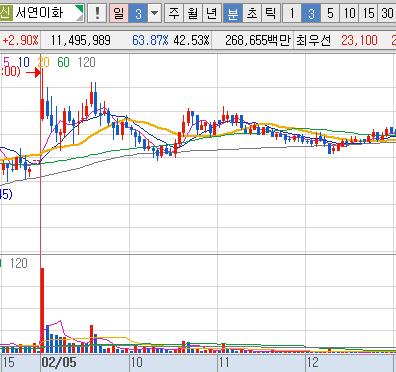Choose the 5-minute interval button
Viewport: 396px width, 372px height.
(330, 13)
